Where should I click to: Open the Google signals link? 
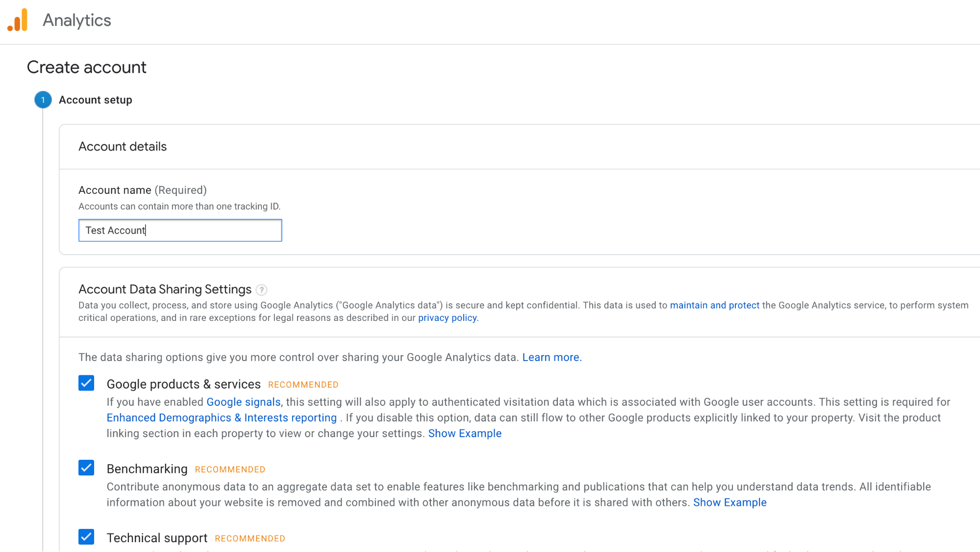coord(244,402)
